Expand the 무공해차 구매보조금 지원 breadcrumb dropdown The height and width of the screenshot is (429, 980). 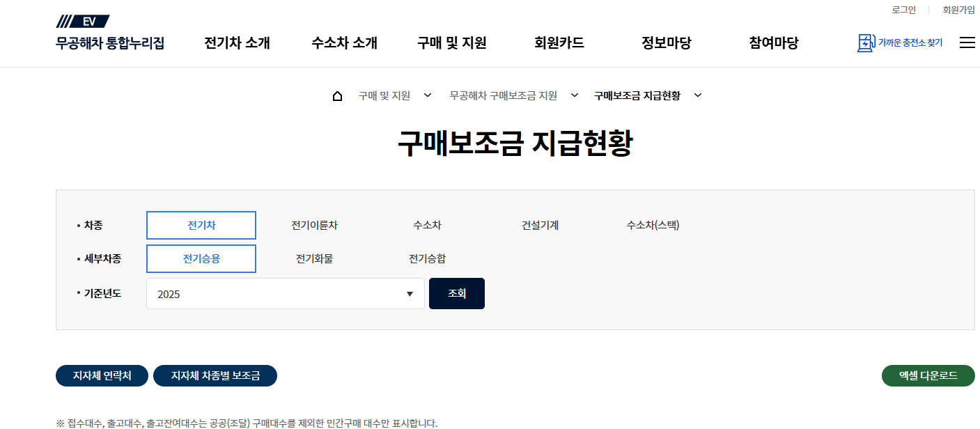coord(573,95)
